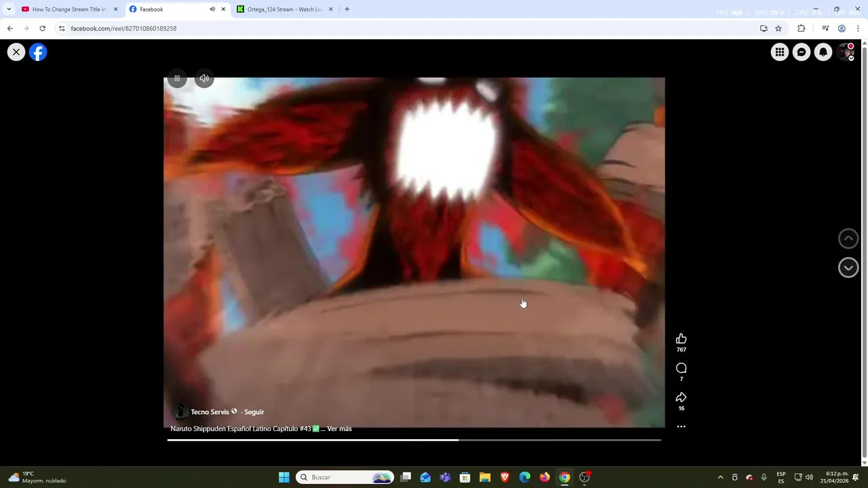Show hidden system tray icons
Screen dimensions: 868x488
click(x=720, y=477)
